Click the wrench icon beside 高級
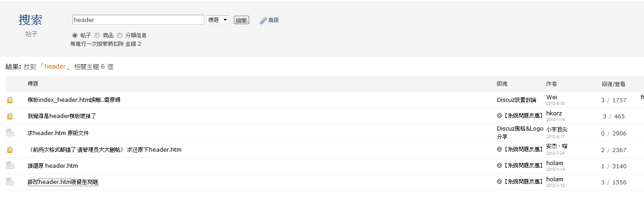This screenshot has height=205, width=644. pyautogui.click(x=263, y=20)
